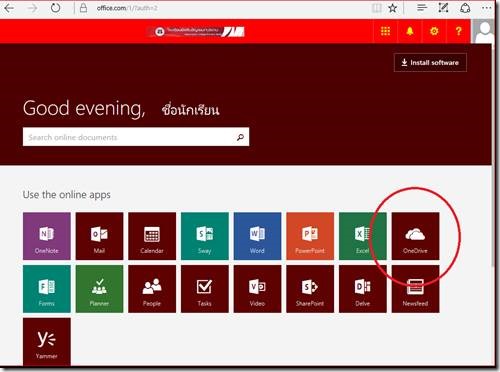Click the browser forward arrow
The width and height of the screenshot is (500, 372).
(x=32, y=8)
